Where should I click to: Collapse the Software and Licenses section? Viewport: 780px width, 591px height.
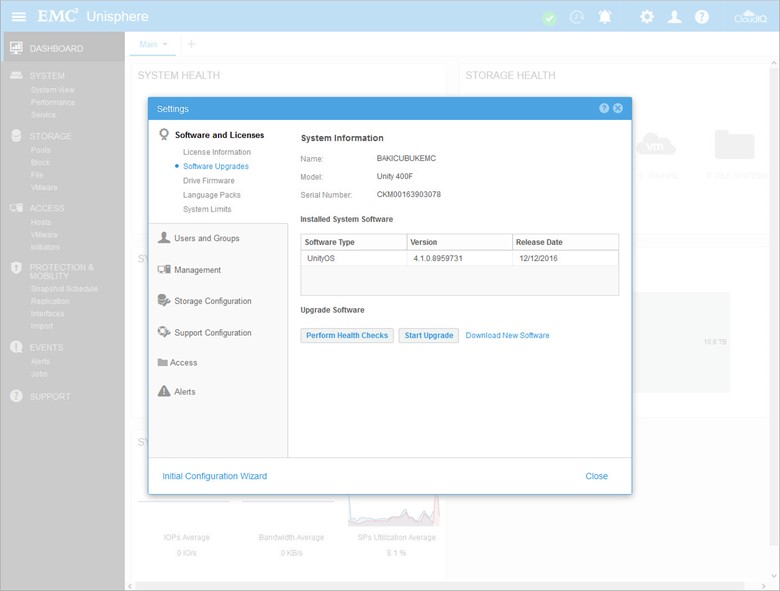point(219,135)
